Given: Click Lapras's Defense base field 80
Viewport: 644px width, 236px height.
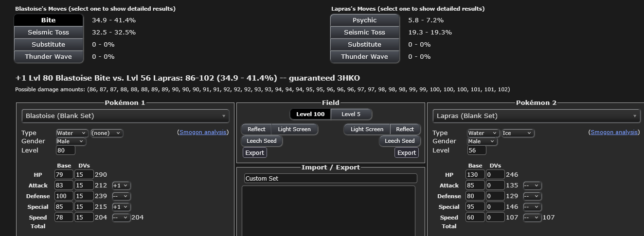Looking at the screenshot, I should (476, 196).
